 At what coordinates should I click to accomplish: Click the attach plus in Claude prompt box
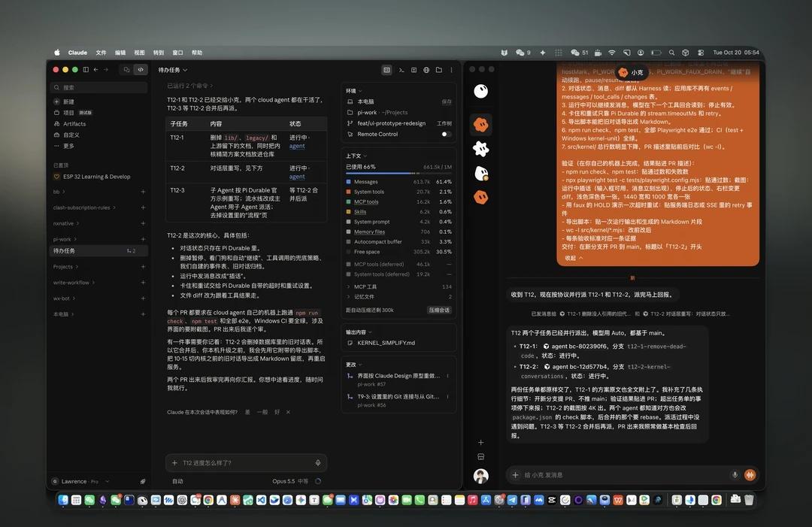(x=174, y=463)
